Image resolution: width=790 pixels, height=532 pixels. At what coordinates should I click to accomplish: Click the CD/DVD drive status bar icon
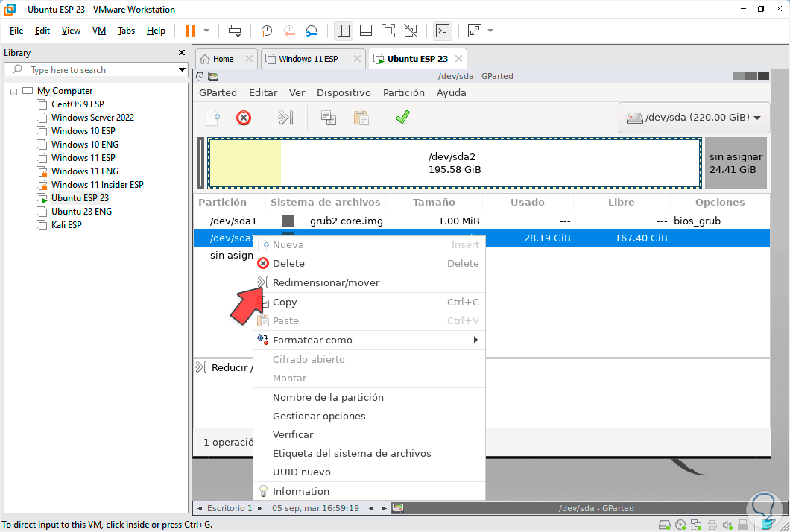680,525
